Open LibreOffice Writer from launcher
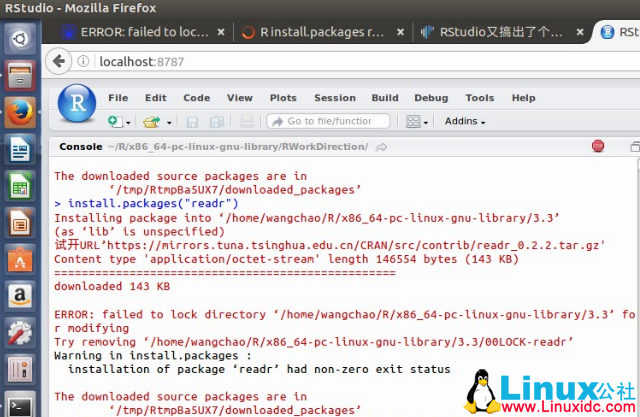The image size is (640, 417). click(x=20, y=149)
